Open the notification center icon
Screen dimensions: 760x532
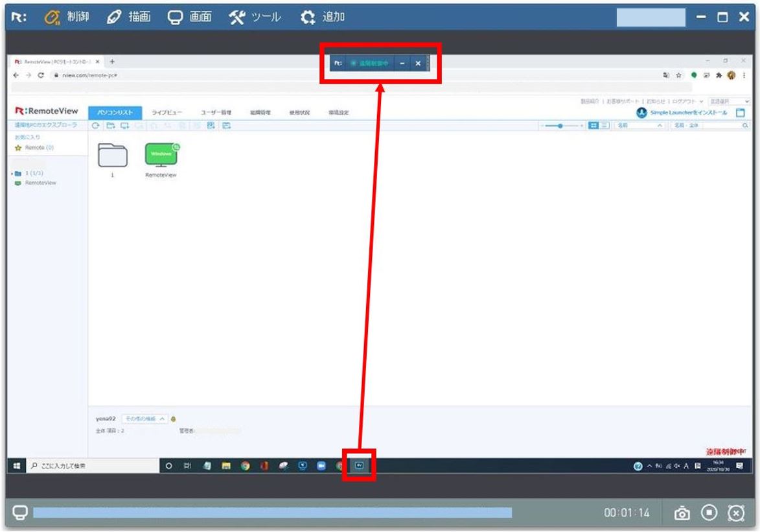click(x=740, y=465)
